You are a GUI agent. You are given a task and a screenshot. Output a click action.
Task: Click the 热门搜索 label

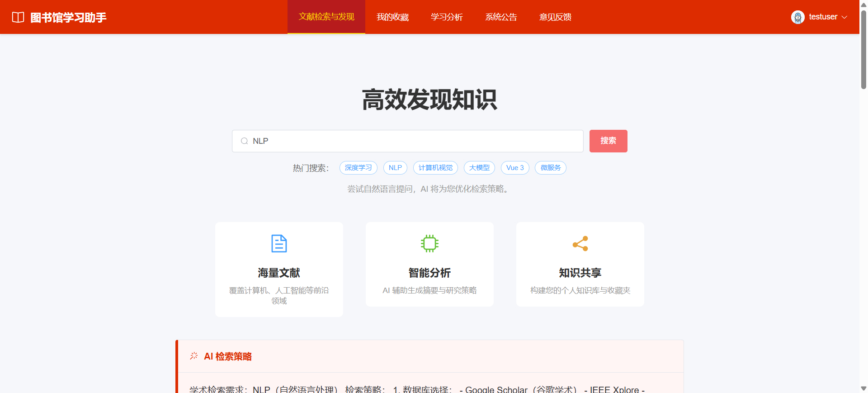[x=311, y=168]
